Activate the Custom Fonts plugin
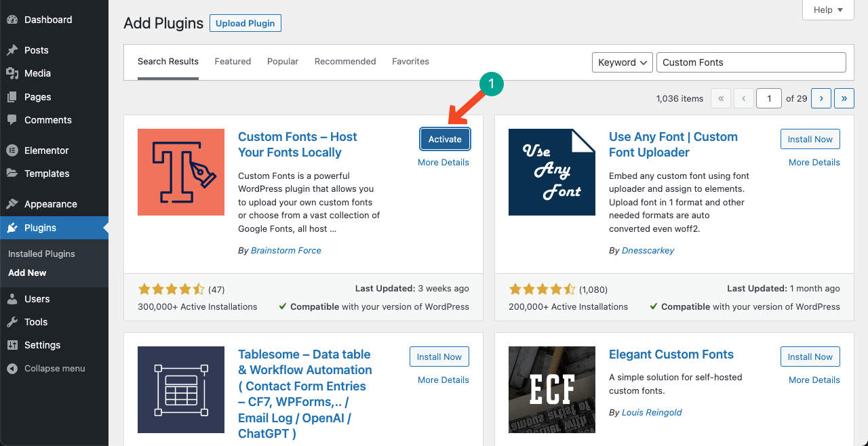The width and height of the screenshot is (868, 446). click(445, 139)
